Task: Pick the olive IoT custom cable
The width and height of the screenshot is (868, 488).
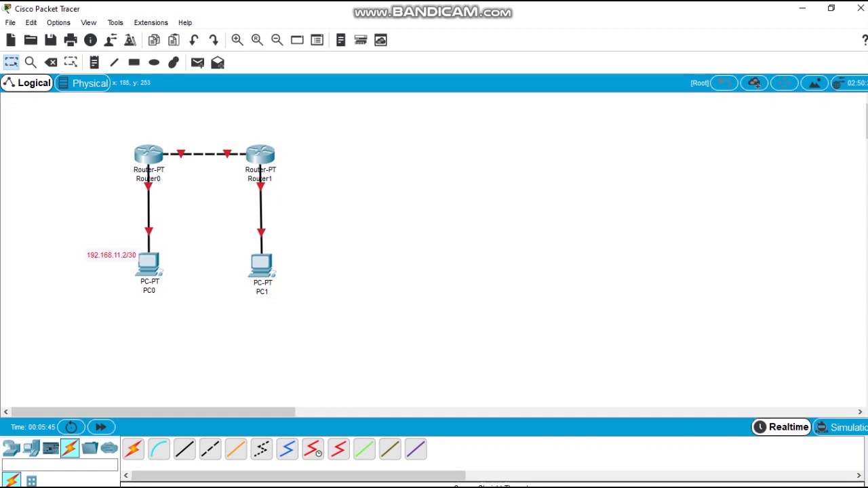Action: click(x=390, y=449)
